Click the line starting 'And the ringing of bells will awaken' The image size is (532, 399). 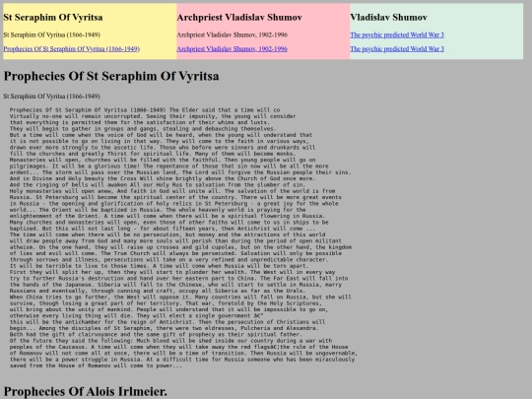pos(158,185)
